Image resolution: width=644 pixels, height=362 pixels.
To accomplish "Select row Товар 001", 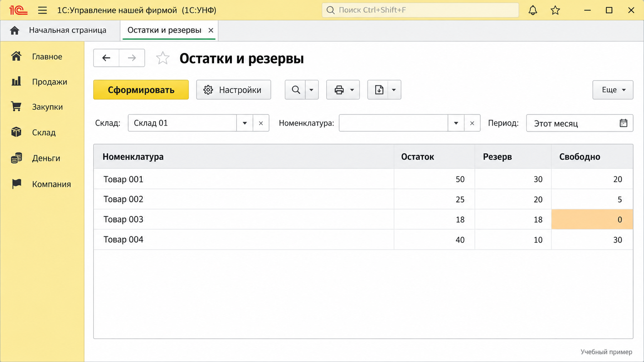I will pos(363,179).
